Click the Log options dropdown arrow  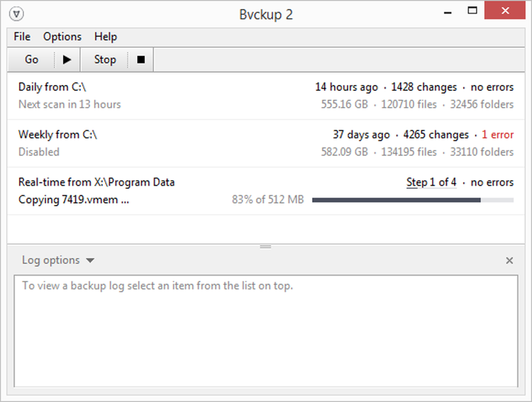[90, 261]
